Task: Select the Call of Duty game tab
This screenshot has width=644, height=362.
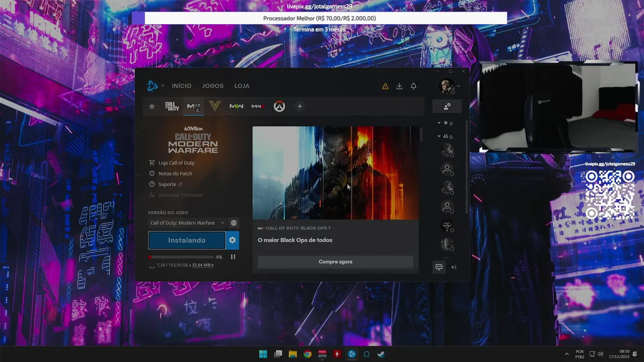Action: coord(172,106)
